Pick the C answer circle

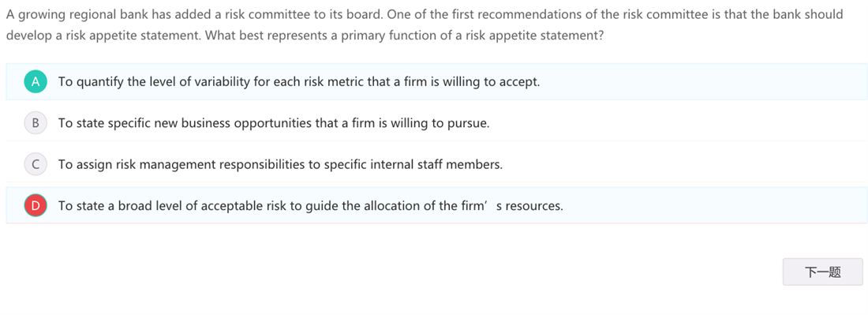coord(36,164)
